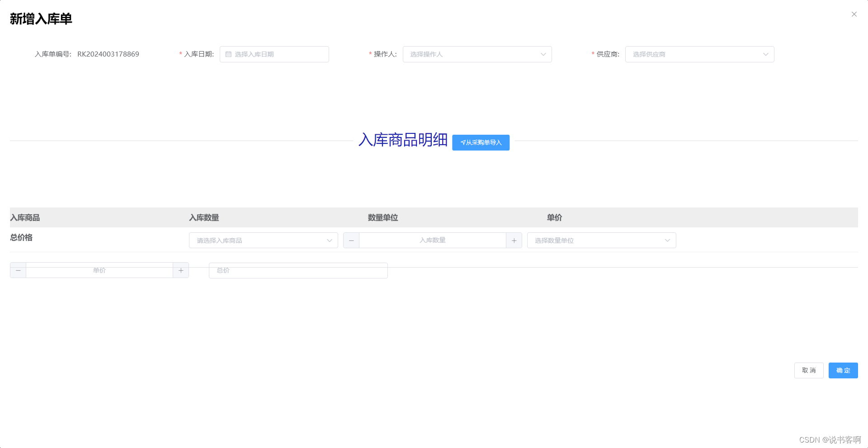Image resolution: width=868 pixels, height=448 pixels.
Task: Click the chevron of 请选择入库商品 select
Action: tap(330, 241)
